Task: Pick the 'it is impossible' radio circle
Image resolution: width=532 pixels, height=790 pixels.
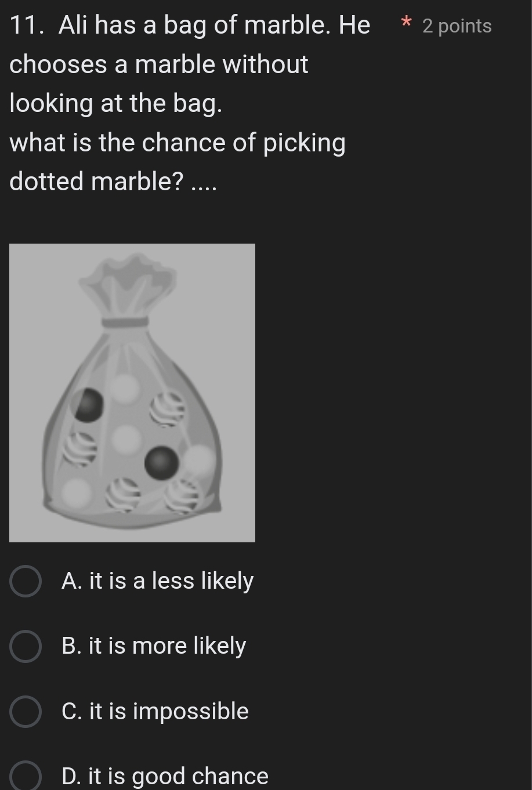Action: pos(26,712)
